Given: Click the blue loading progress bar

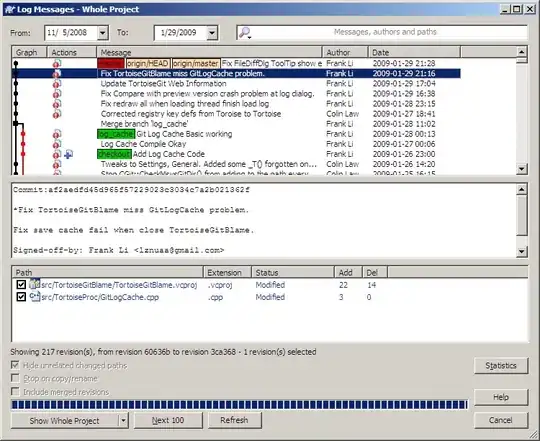Looking at the screenshot, I should [239, 405].
